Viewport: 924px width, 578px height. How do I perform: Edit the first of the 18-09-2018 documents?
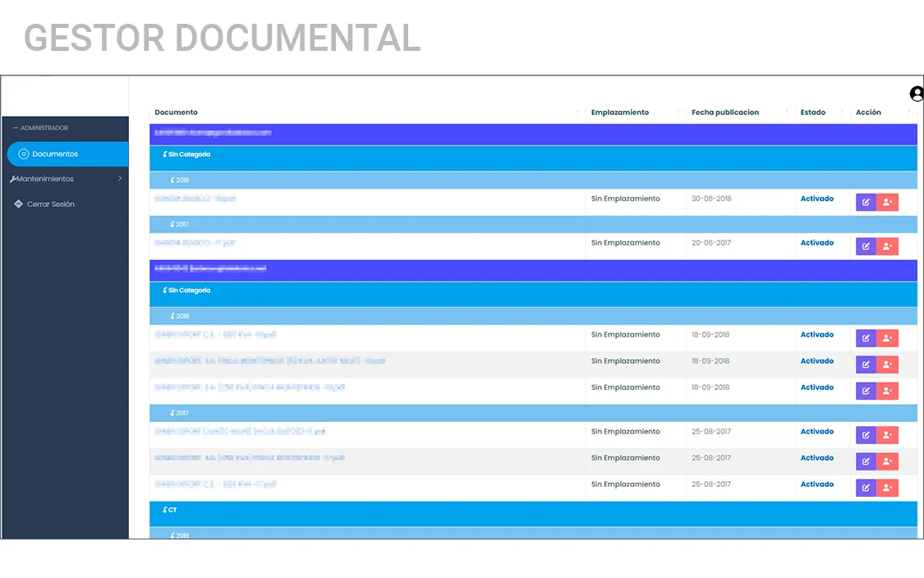pos(866,338)
